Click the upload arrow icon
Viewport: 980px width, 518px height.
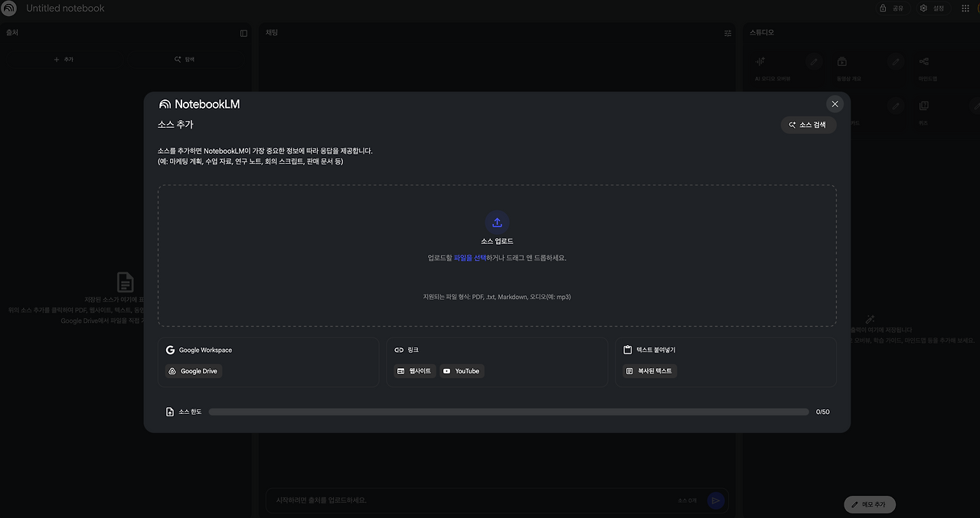click(497, 223)
